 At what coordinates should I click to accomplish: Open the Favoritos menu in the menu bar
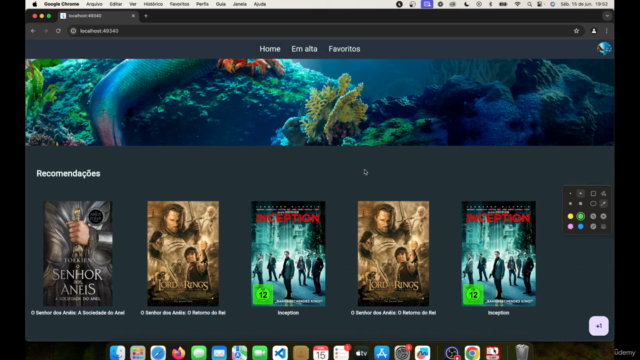pyautogui.click(x=179, y=4)
